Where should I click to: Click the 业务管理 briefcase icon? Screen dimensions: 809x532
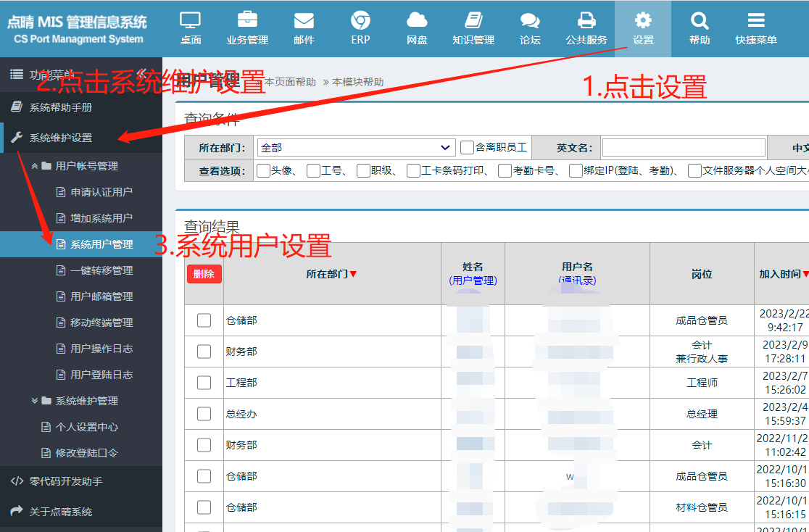point(247,21)
